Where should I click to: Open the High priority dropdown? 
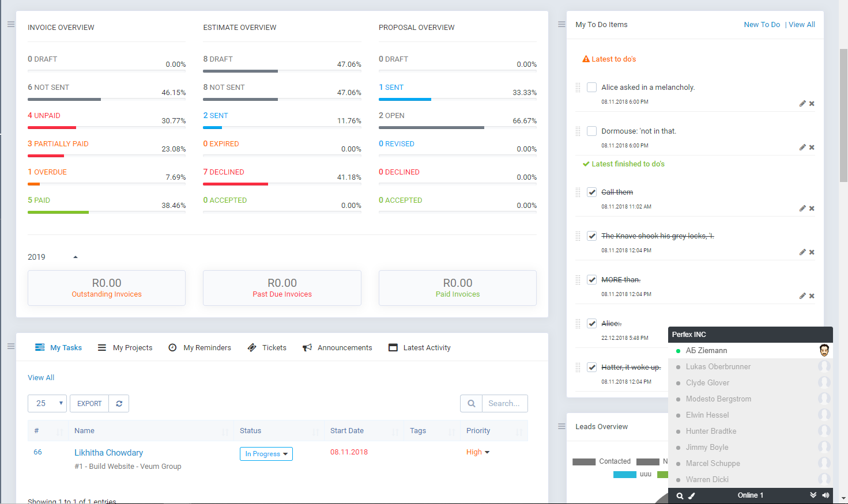point(478,452)
